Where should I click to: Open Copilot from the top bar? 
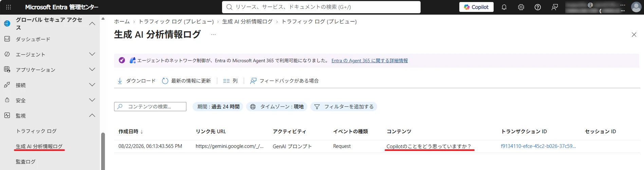pos(476,7)
